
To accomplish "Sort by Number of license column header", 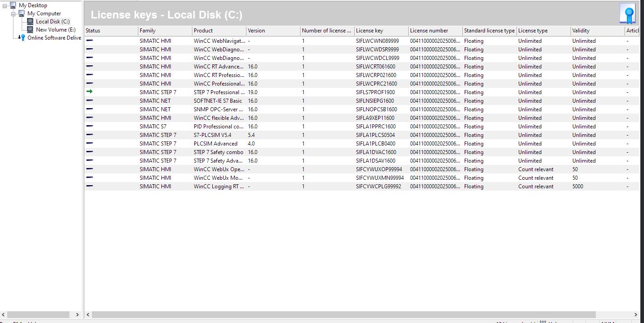I will pyautogui.click(x=327, y=31).
